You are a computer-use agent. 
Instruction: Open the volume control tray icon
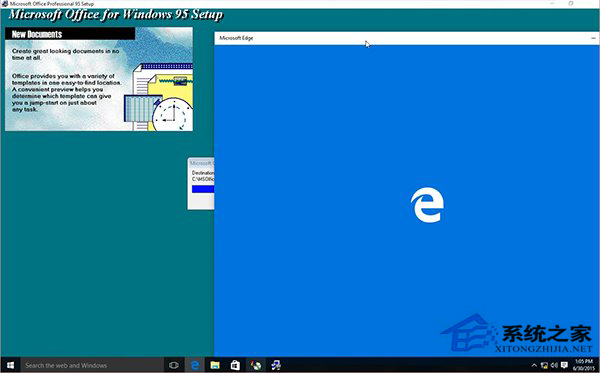point(554,366)
